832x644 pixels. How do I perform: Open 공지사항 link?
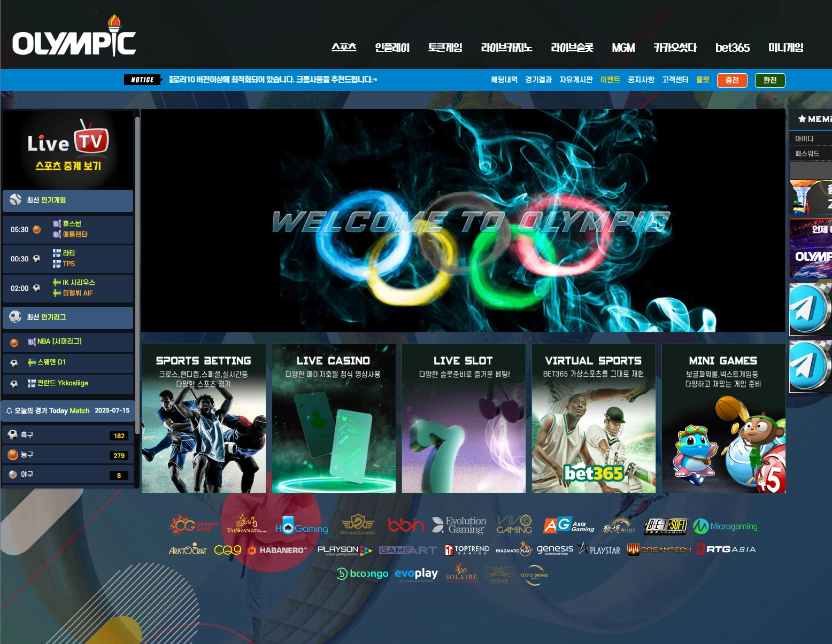click(641, 80)
